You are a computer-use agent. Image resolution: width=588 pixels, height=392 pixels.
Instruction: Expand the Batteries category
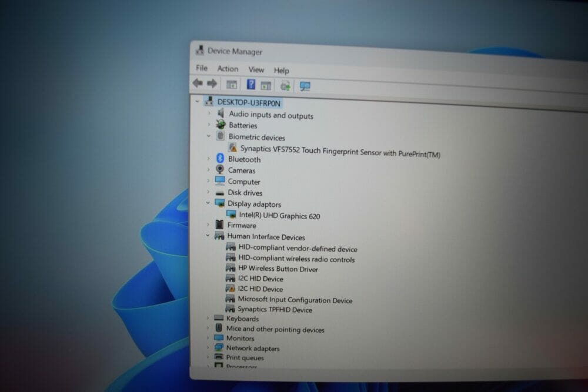pyautogui.click(x=209, y=124)
